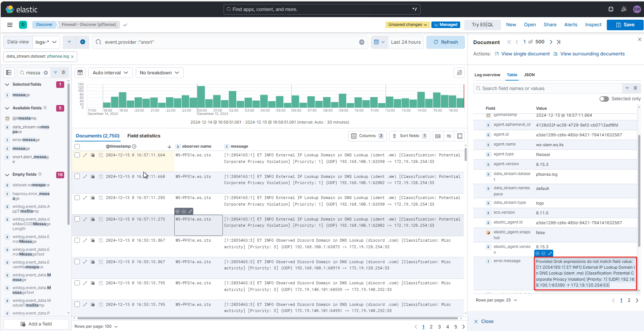Viewport: 644px width, 331px height.
Task: Switch to the JSON tab
Action: 529,75
